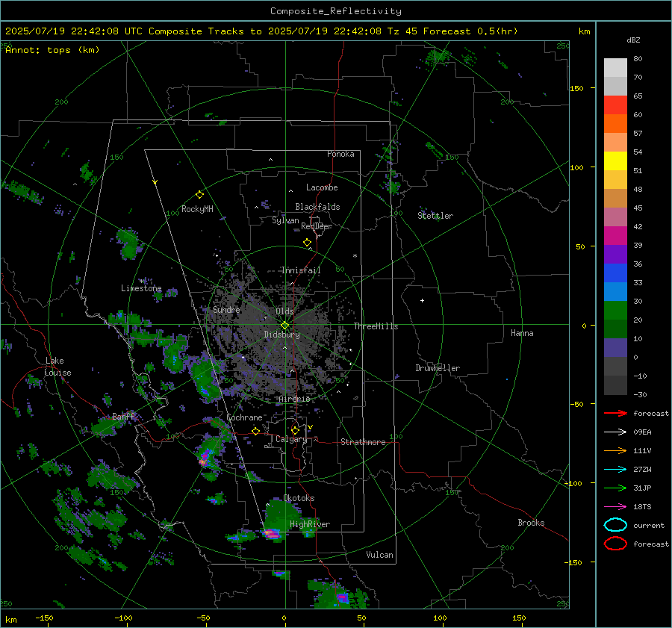The image size is (672, 628).
Task: Click the Cochrane city label
Action: (244, 417)
